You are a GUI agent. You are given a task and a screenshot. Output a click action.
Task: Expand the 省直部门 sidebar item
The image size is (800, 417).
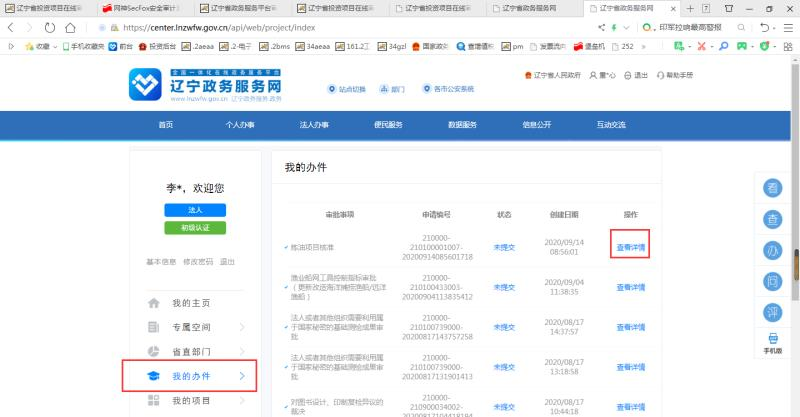click(x=242, y=351)
